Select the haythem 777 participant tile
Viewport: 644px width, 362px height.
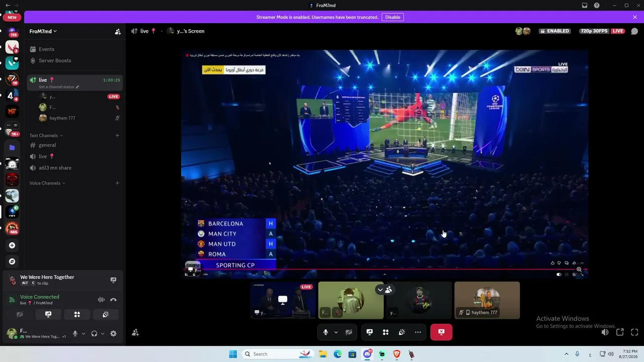pyautogui.click(x=487, y=300)
